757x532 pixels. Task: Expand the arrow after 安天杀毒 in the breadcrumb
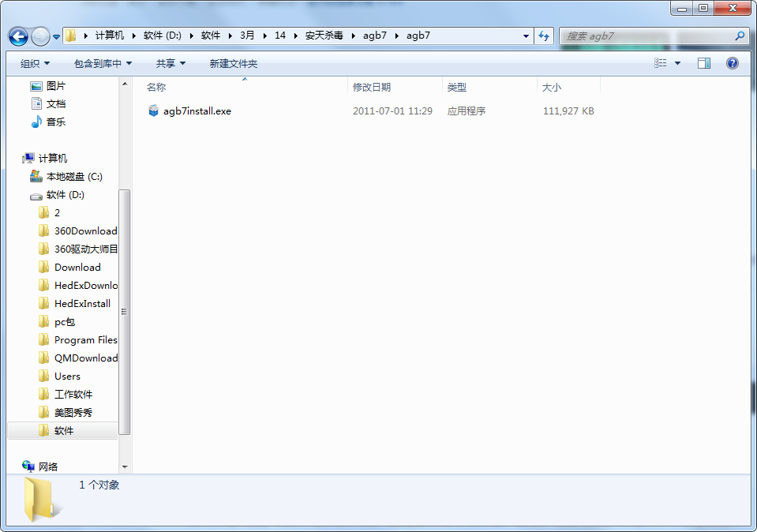coord(354,36)
